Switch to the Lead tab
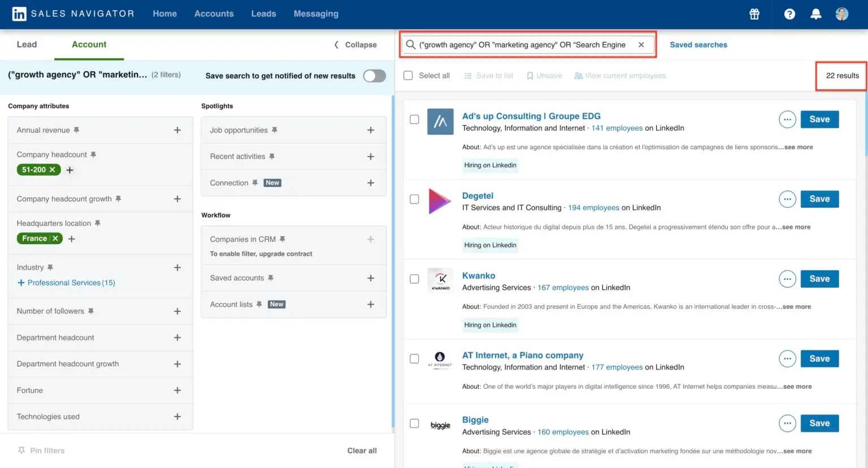Viewport: 868px width, 468px height. 27,44
